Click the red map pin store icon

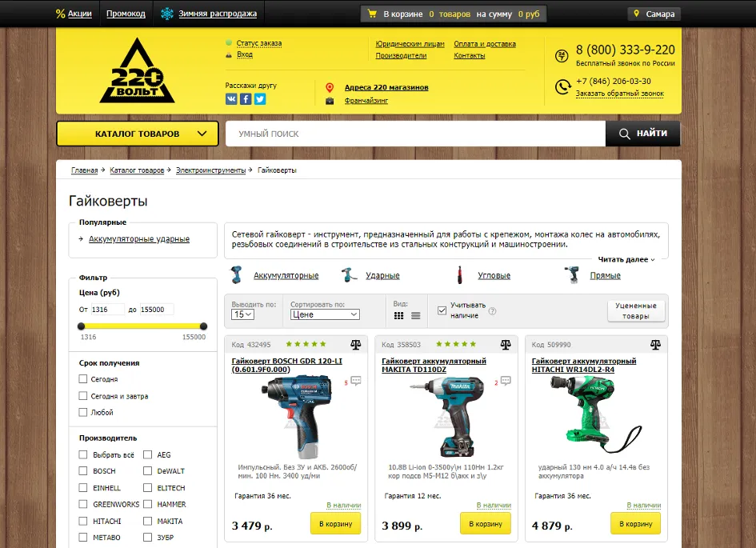pyautogui.click(x=330, y=87)
